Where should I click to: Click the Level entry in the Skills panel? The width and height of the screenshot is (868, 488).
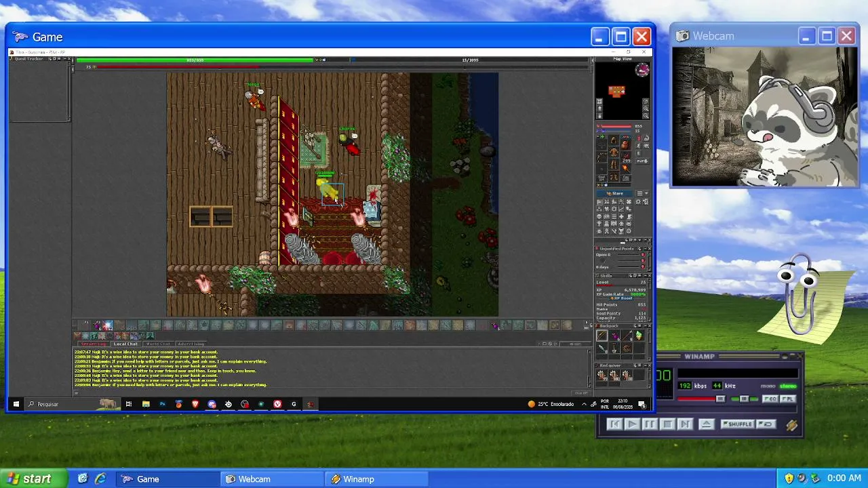620,282
